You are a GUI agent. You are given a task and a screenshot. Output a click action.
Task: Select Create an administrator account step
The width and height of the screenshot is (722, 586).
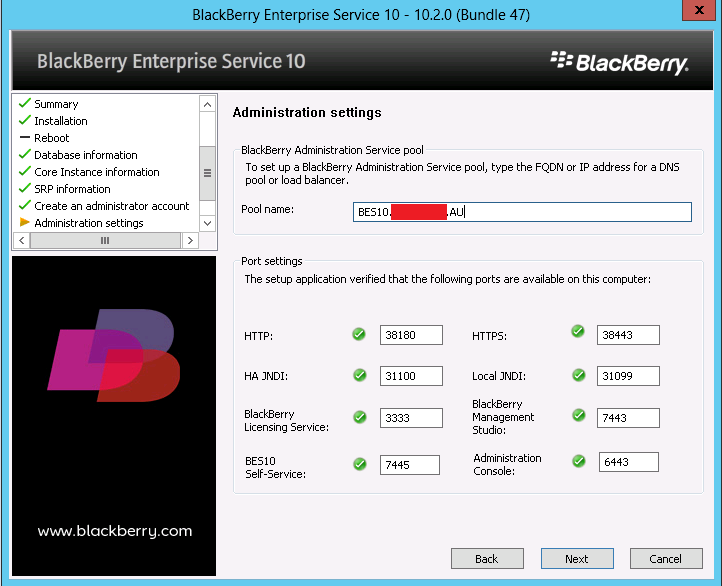(x=111, y=206)
